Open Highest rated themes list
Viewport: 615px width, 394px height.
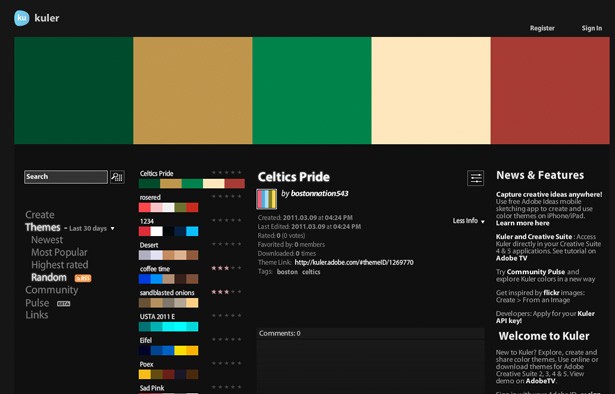(60, 265)
